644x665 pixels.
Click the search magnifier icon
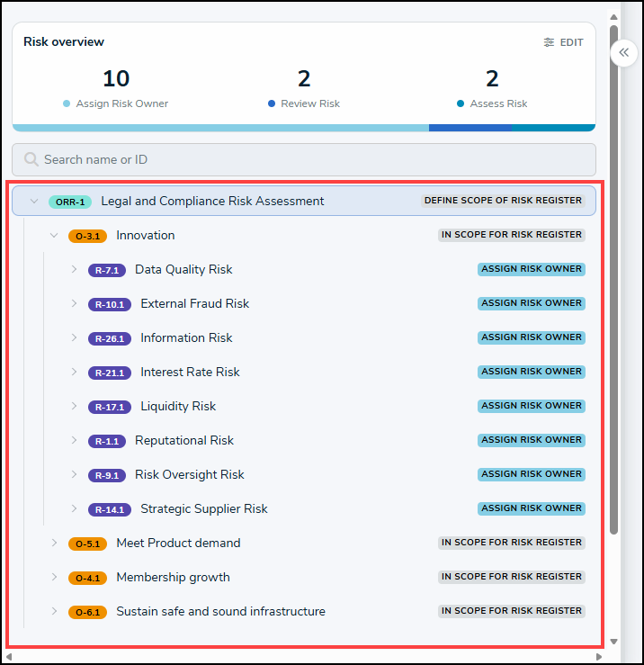(31, 159)
